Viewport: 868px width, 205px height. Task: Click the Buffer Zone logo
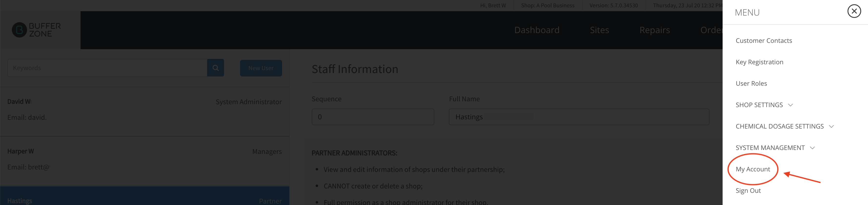(x=36, y=30)
